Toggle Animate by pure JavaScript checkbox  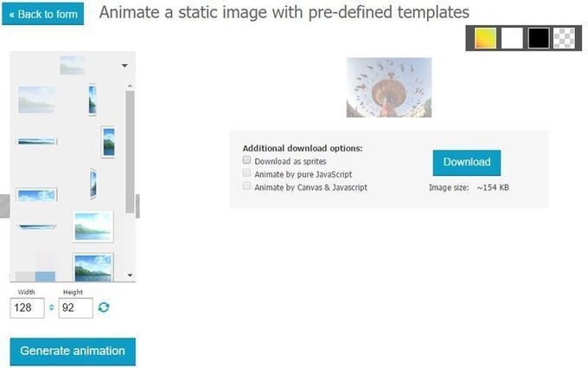(246, 172)
